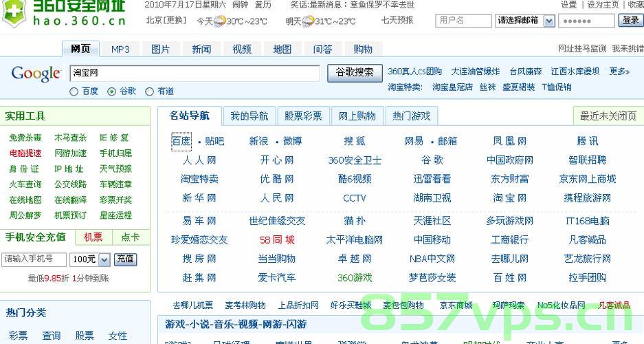Viewport: 644px width, 344px height.
Task: Click today's weather cloud icon
Action: 220,21
